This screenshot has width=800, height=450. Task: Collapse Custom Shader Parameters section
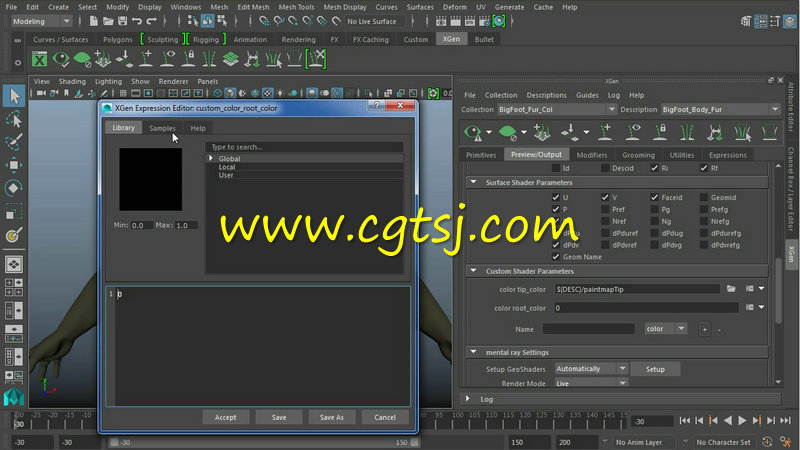click(473, 271)
